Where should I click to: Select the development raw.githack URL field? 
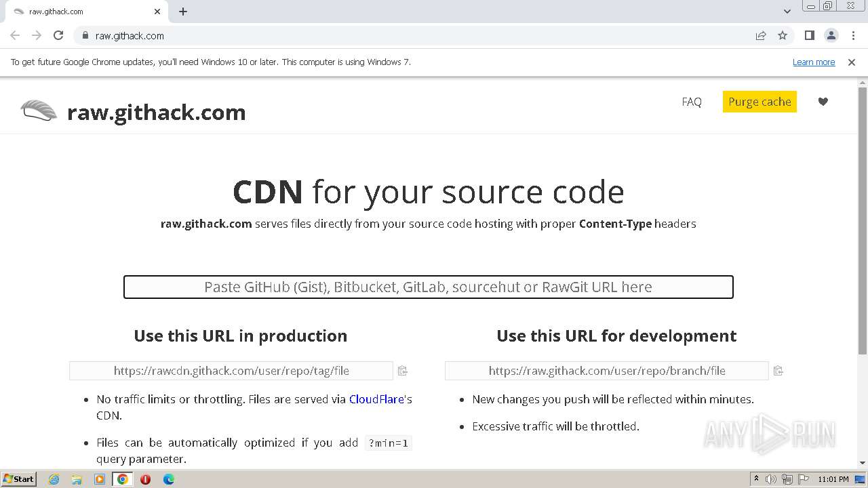pos(607,371)
